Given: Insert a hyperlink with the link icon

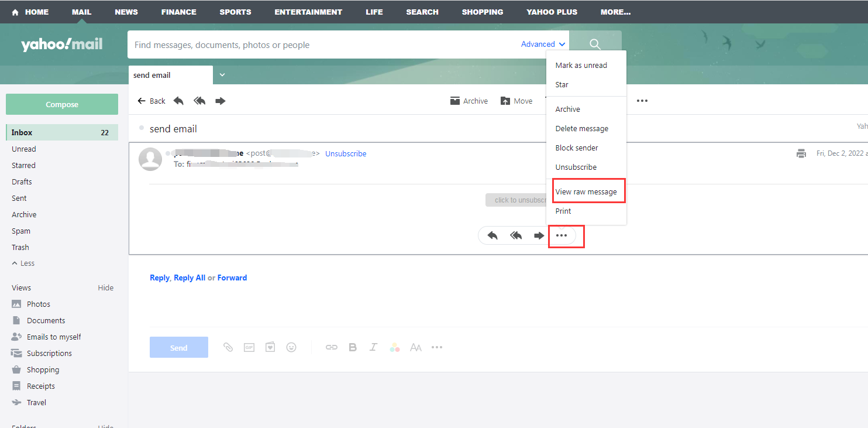Looking at the screenshot, I should pyautogui.click(x=331, y=347).
